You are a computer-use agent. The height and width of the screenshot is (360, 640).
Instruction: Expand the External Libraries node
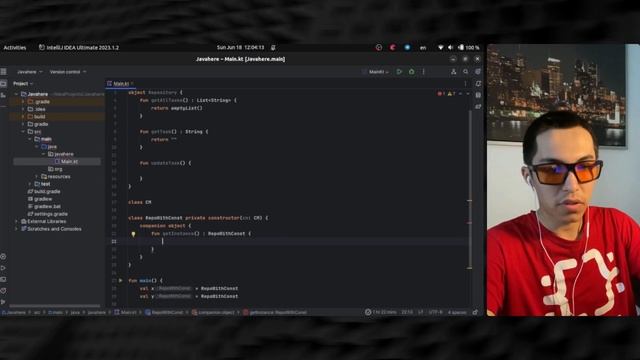(16, 221)
